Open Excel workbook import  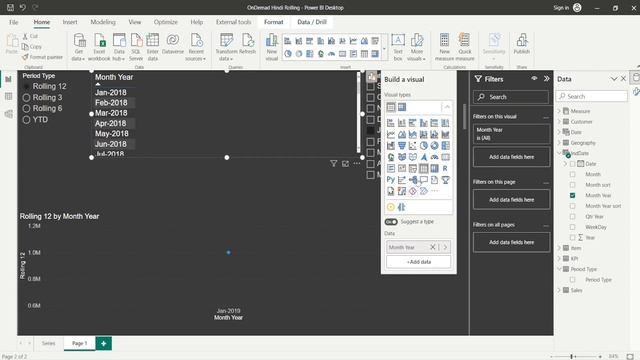pyautogui.click(x=99, y=47)
